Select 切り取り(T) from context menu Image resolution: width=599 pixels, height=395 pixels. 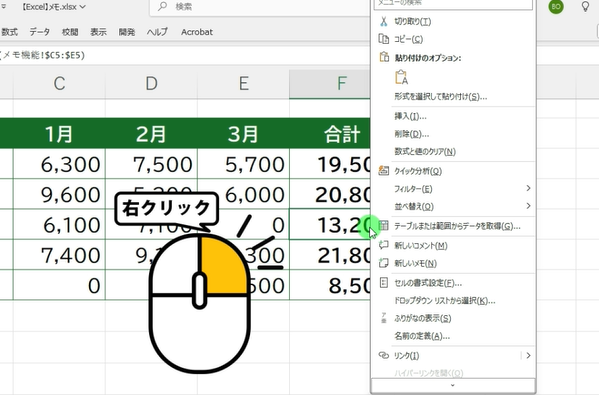point(413,21)
